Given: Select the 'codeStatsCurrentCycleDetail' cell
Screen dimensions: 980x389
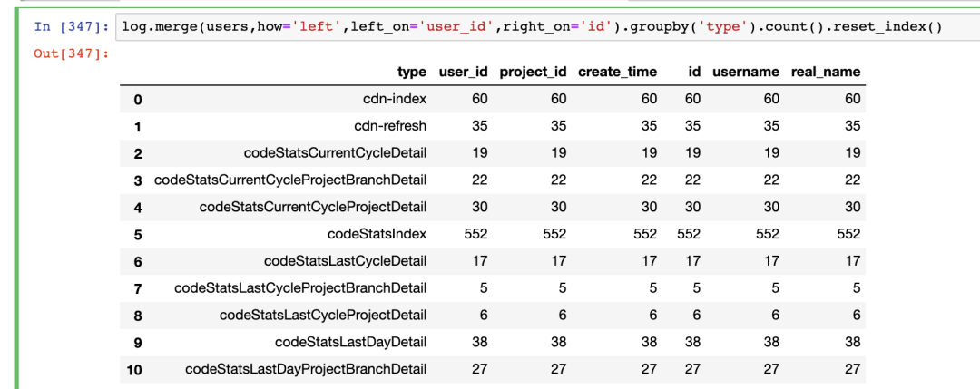Looking at the screenshot, I should pos(335,153).
